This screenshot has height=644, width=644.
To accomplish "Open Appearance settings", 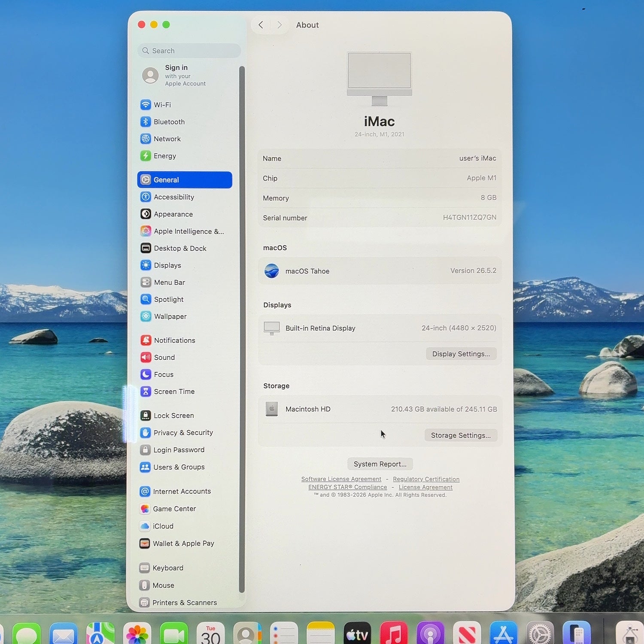I will [185, 214].
